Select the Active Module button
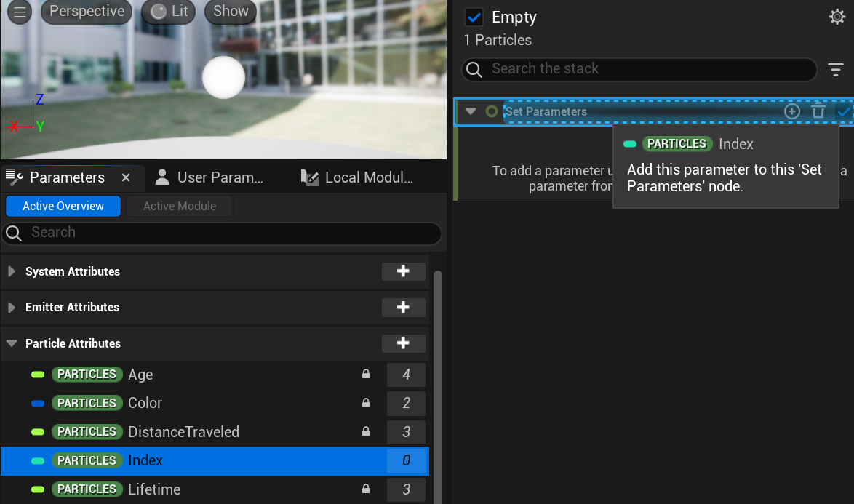 [x=180, y=207]
